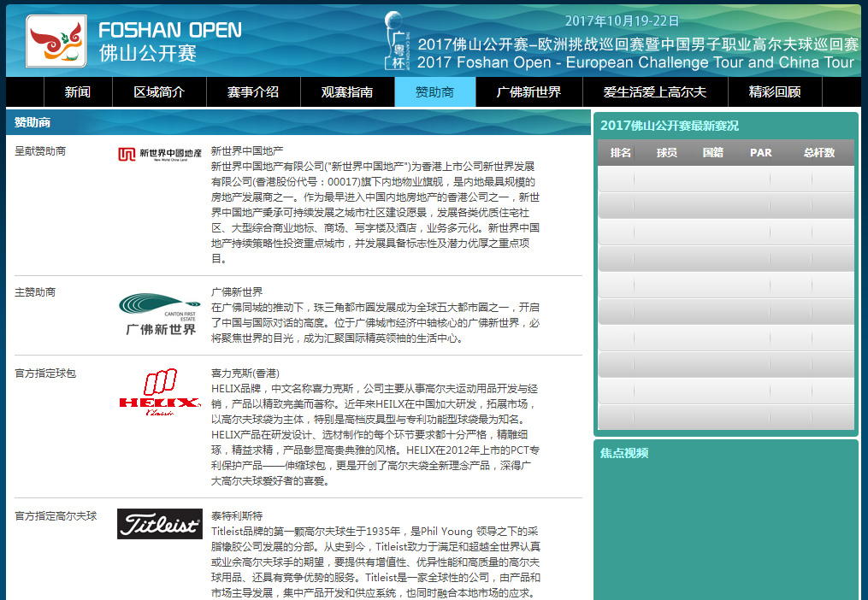Click the 官方指定高尔夫球 category label
868x600 pixels.
click(56, 516)
